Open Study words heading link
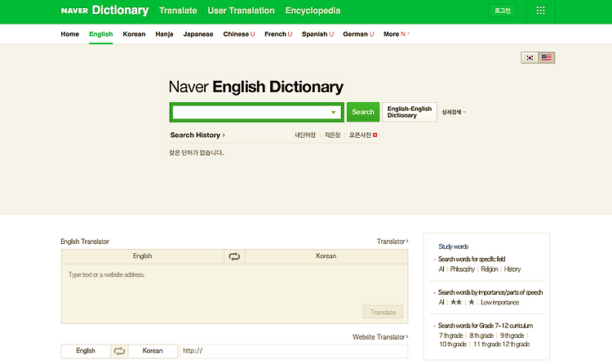The height and width of the screenshot is (364, 612). tap(453, 246)
